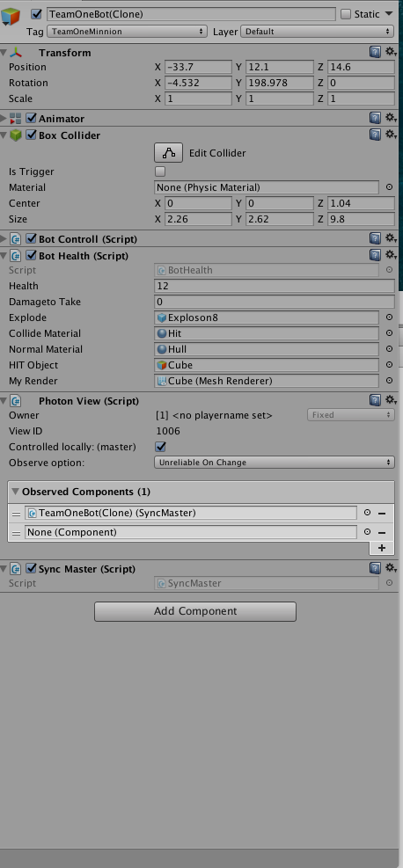Remove the None (Component) observed entry
The height and width of the screenshot is (868, 403).
[382, 532]
